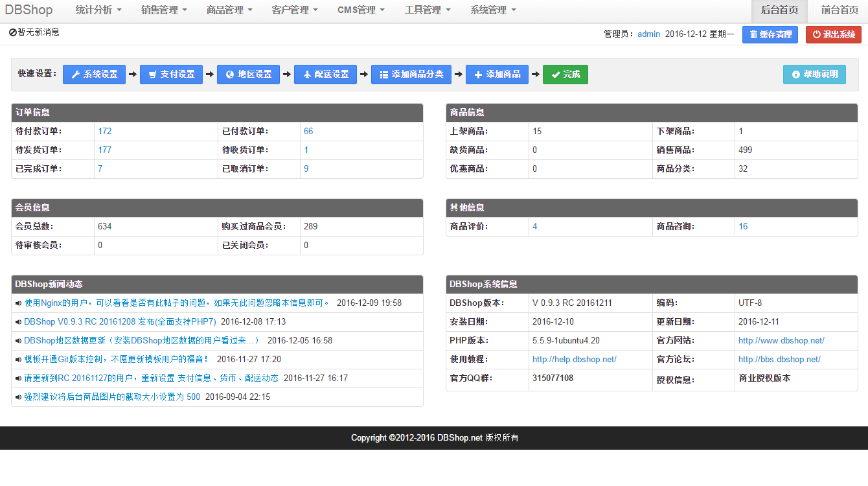Click the power icon on 退出系统
The height and width of the screenshot is (486, 868).
[x=817, y=34]
